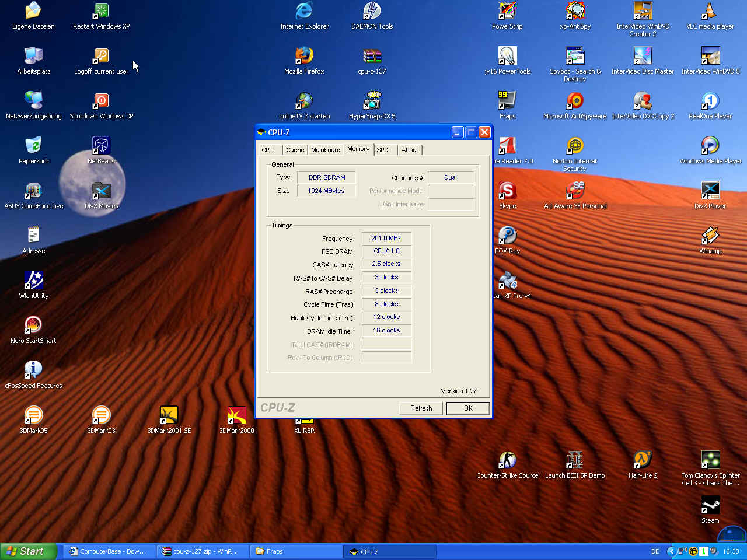Open the Fraps desktop shortcut
747x560 pixels.
point(507,106)
